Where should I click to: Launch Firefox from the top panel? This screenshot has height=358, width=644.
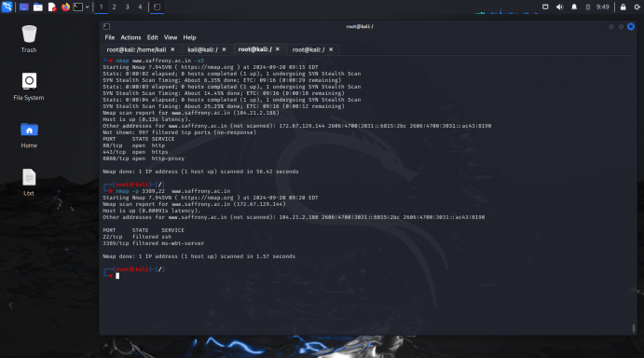pos(65,7)
